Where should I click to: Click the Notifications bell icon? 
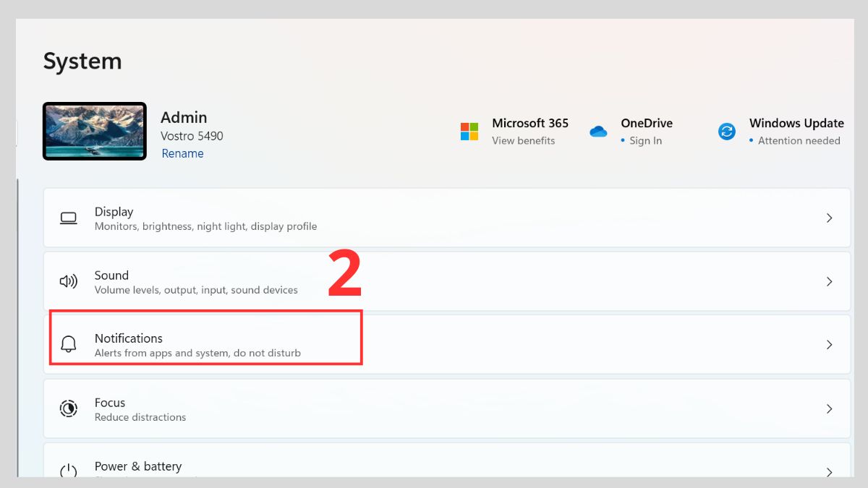click(69, 345)
